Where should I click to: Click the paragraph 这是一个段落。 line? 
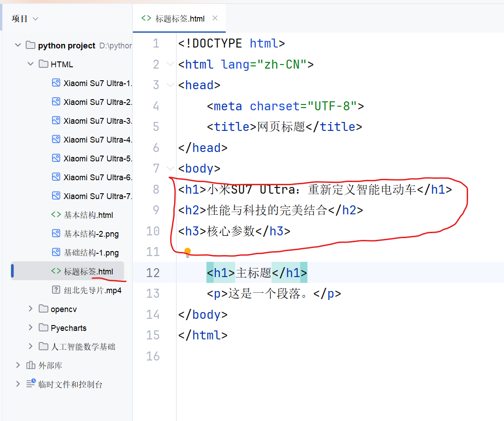[274, 294]
